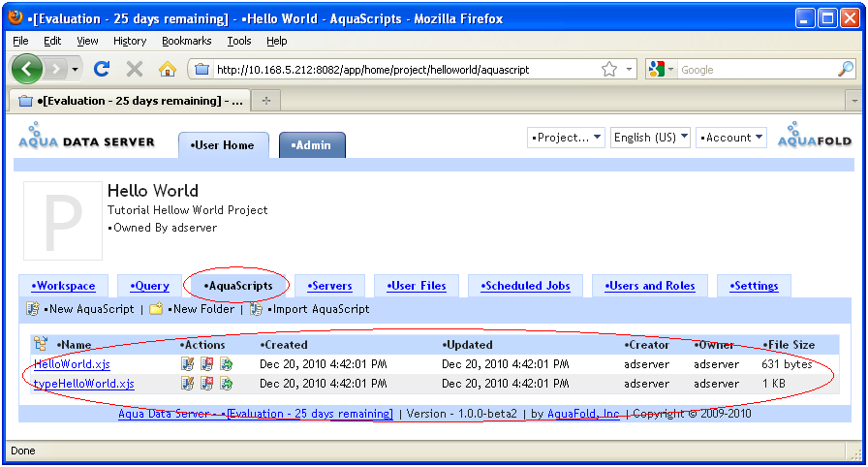Viewport: 868px width, 467px height.
Task: Open the HelloWorld.xjs script link
Action: 72,364
